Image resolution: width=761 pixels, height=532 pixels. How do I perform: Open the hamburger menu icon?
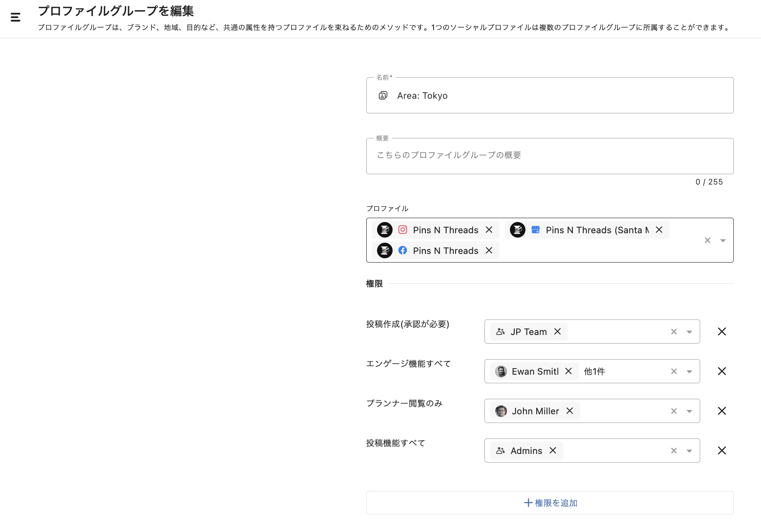tap(16, 17)
